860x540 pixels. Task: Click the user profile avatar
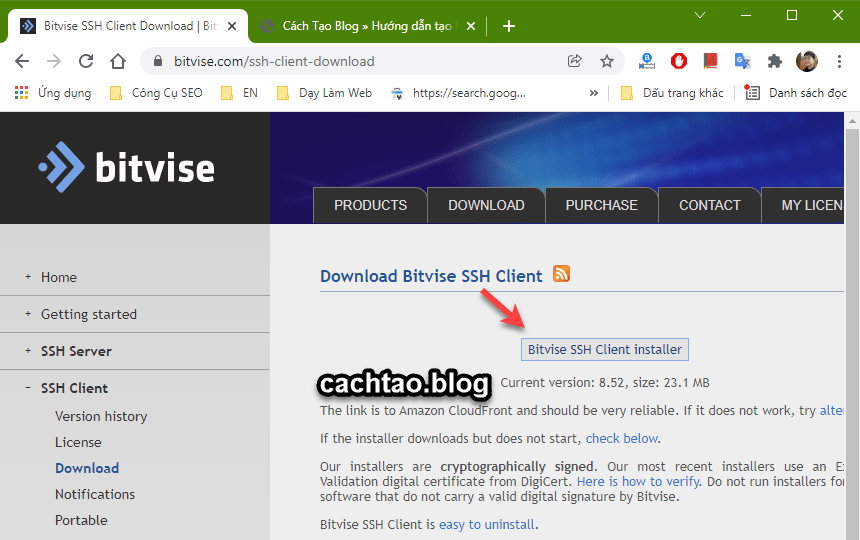(807, 61)
